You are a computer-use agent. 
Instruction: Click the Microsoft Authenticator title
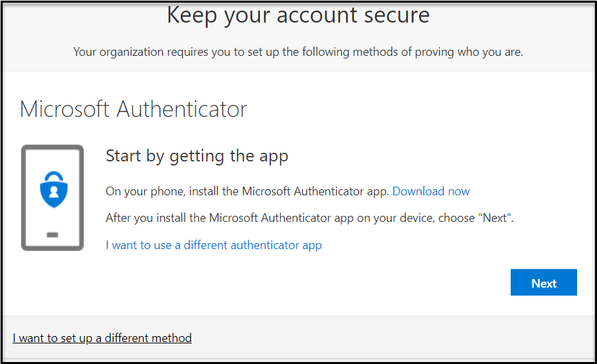pyautogui.click(x=133, y=109)
